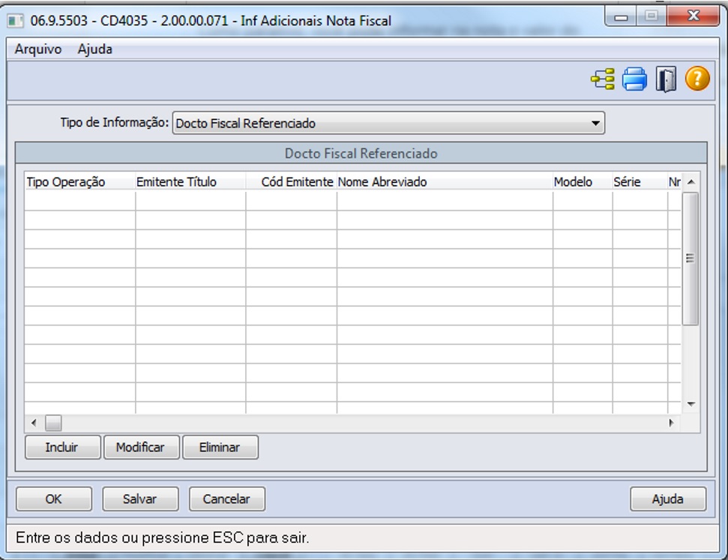
Task: Click the horizontal scrollbar left arrow
Action: pos(34,423)
